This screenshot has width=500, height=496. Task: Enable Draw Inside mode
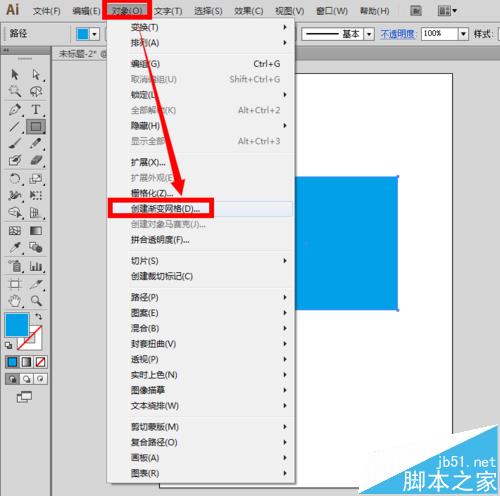(x=40, y=379)
